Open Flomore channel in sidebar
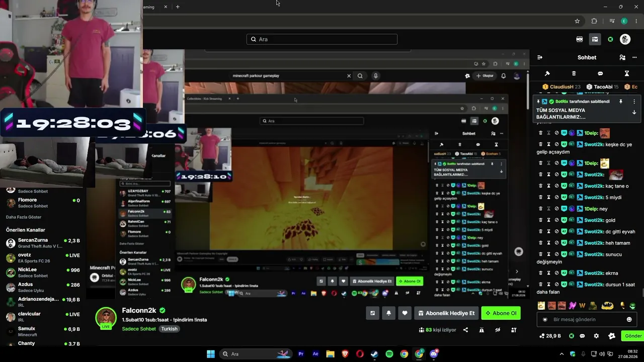 point(43,203)
